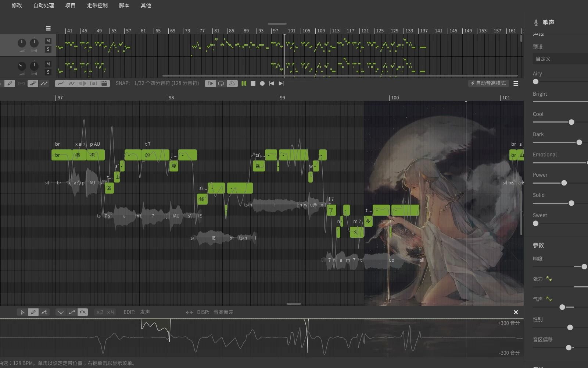Close the parameter panel with X

pos(516,312)
